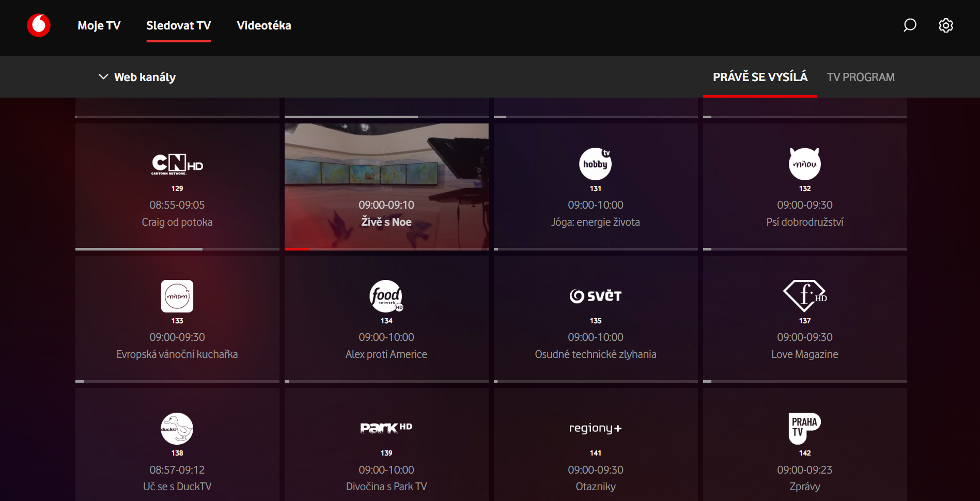
Task: Select the Food Network HD logo
Action: click(x=386, y=296)
